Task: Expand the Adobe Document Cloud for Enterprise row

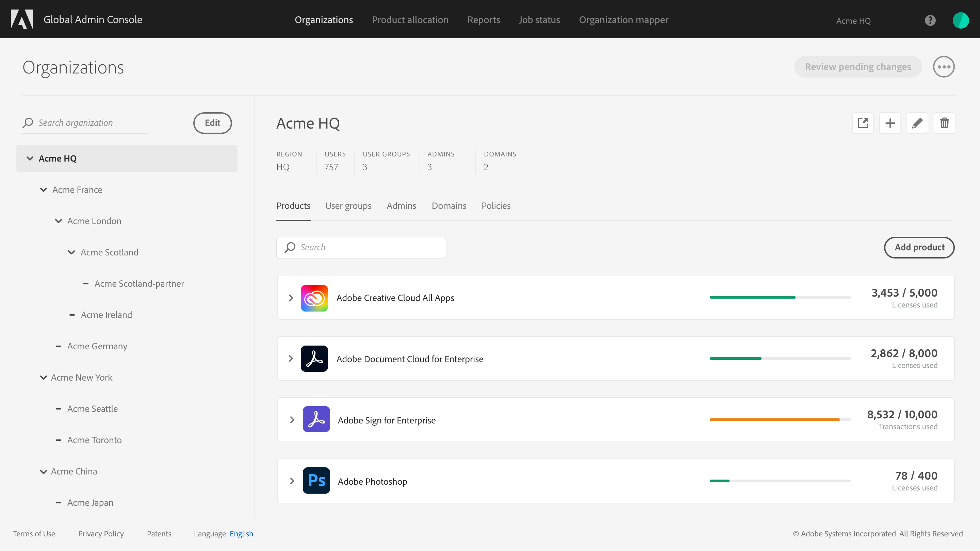Action: click(x=291, y=358)
